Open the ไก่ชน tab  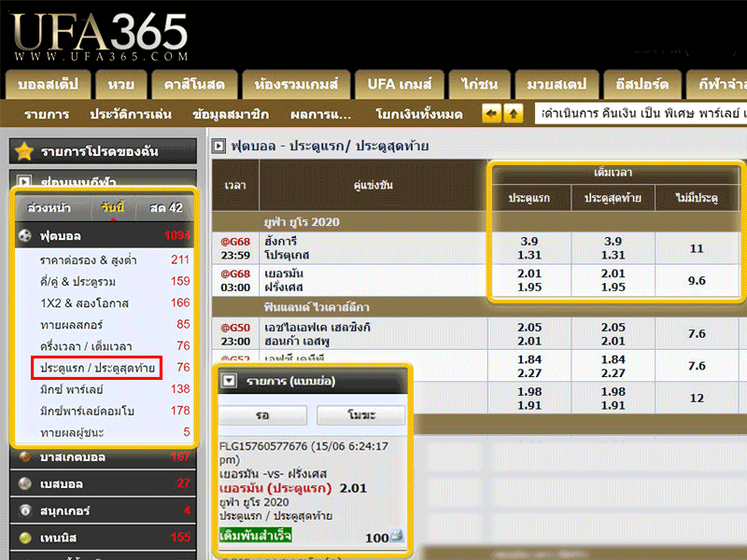point(479,85)
